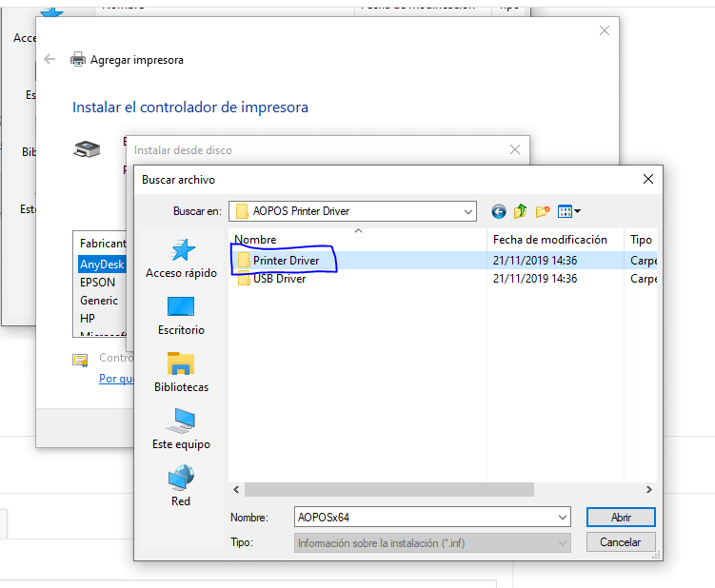Open the disabled Tipo file type dropdown
The width and height of the screenshot is (715, 588).
[x=432, y=543]
